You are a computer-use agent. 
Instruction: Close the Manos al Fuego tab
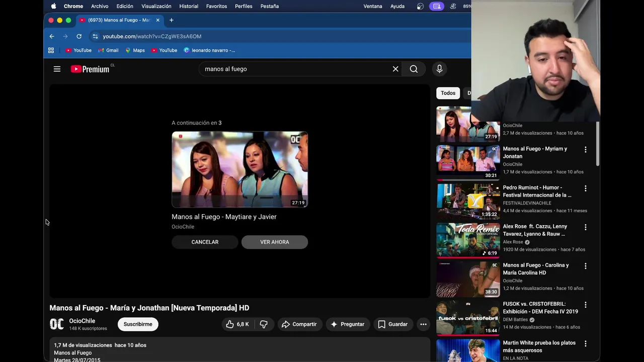click(157, 20)
